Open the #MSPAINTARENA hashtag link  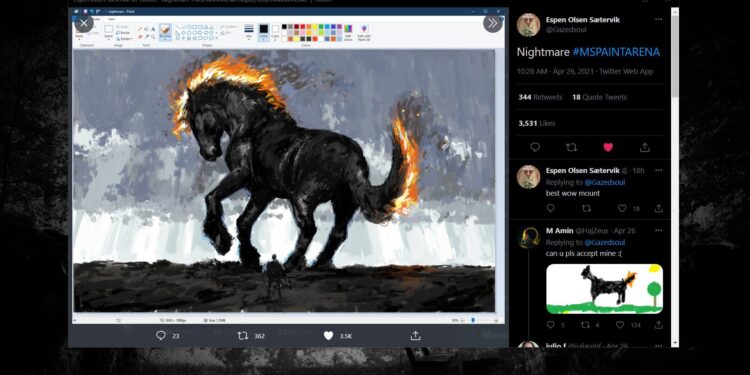(616, 52)
